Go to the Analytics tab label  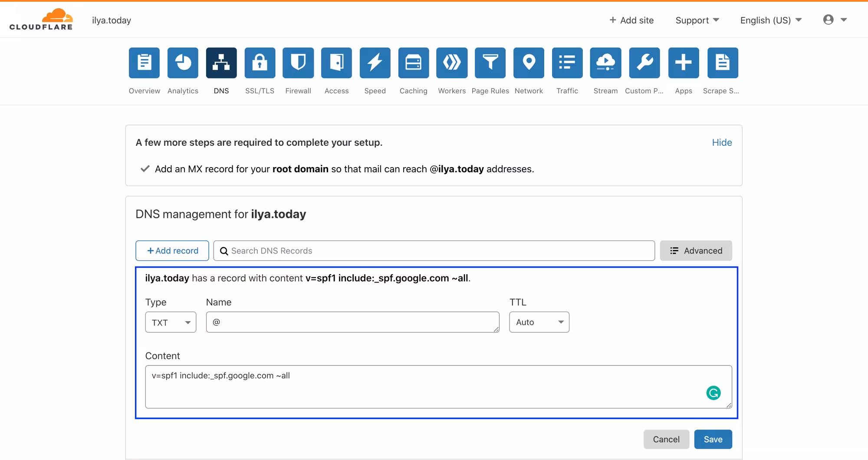pos(183,91)
